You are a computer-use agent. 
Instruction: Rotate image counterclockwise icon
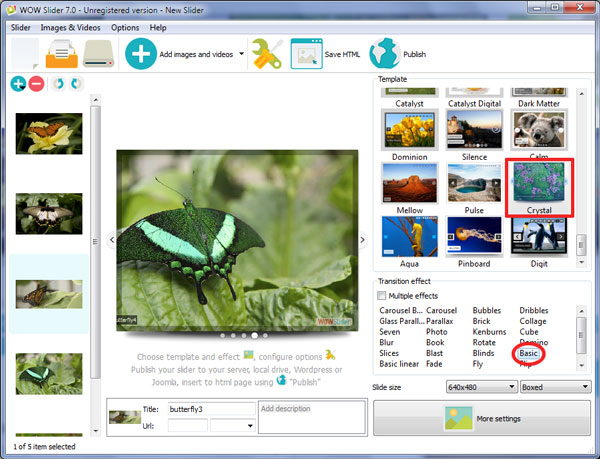click(59, 83)
